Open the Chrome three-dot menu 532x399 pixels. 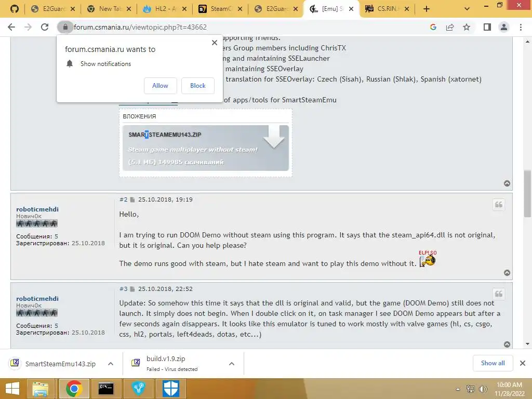(x=521, y=27)
